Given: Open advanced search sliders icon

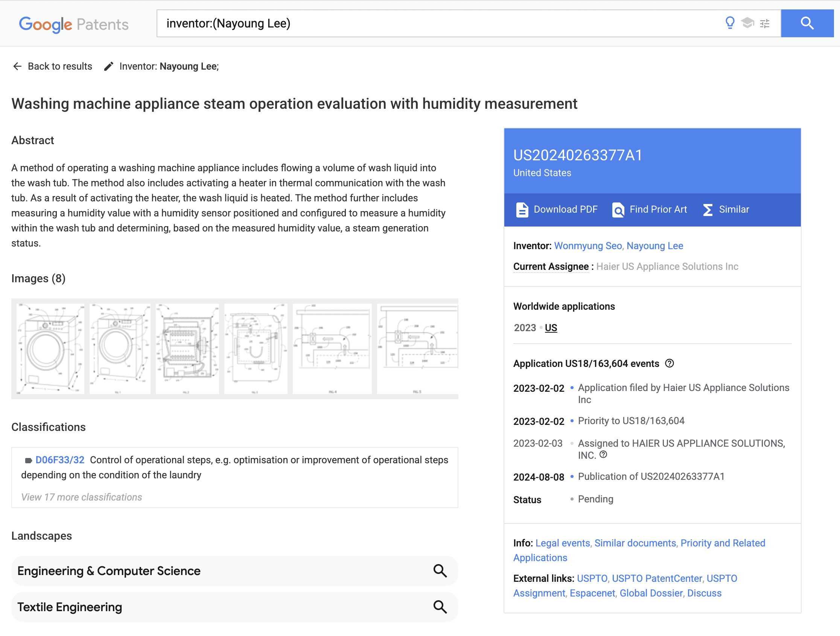Looking at the screenshot, I should (764, 24).
